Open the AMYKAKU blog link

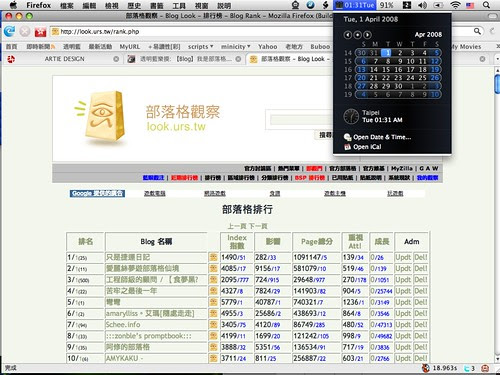coord(124,358)
